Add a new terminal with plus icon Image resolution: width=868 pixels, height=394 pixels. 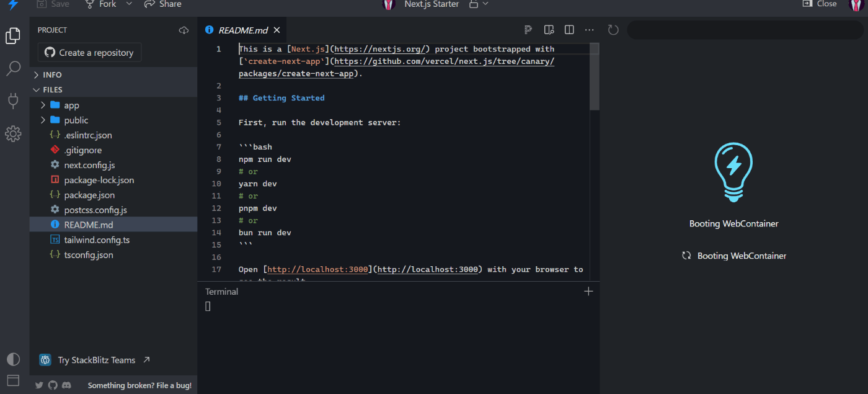(x=588, y=291)
